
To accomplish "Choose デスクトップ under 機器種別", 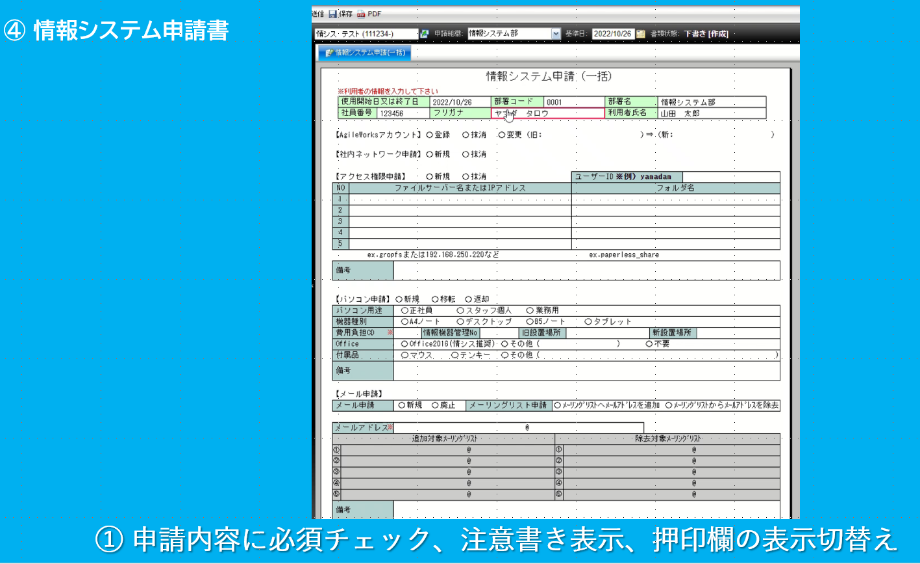I will (461, 322).
